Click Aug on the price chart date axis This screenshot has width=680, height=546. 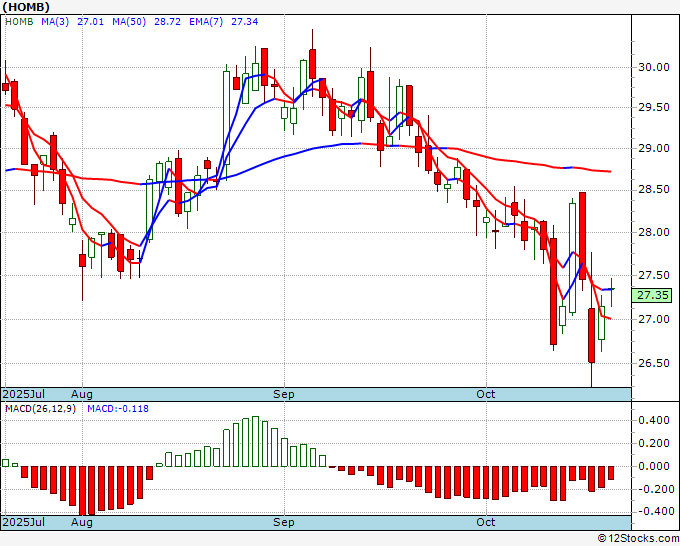(x=82, y=394)
